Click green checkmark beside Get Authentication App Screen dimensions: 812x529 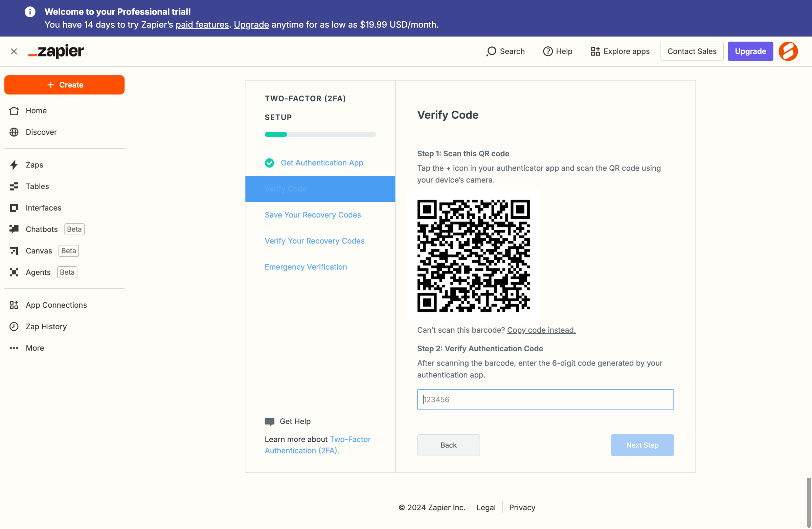(270, 163)
